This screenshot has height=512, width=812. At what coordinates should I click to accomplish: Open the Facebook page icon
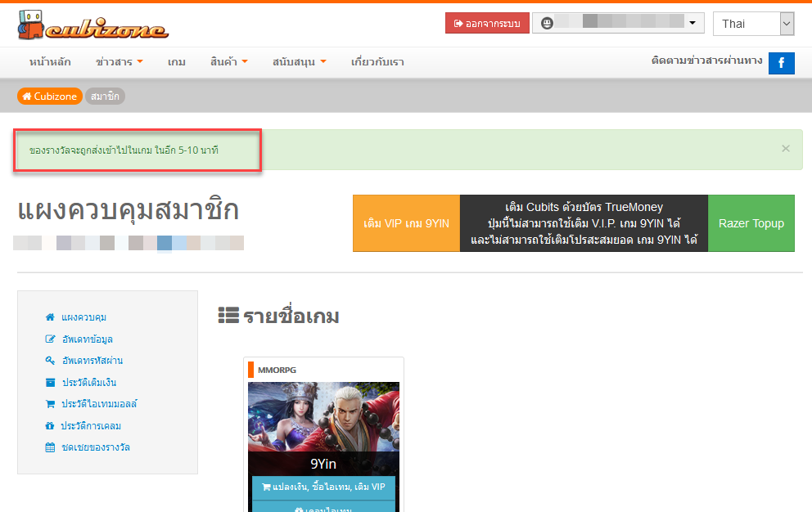click(781, 63)
